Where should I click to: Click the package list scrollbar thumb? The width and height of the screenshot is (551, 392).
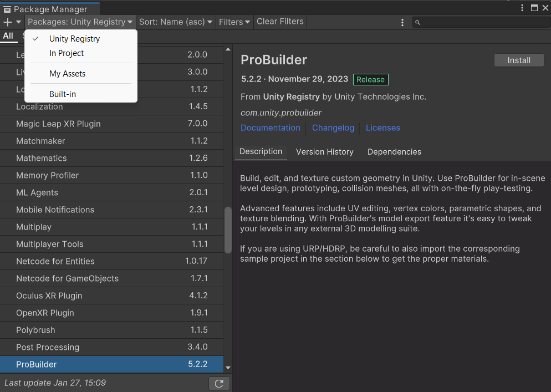[x=228, y=230]
